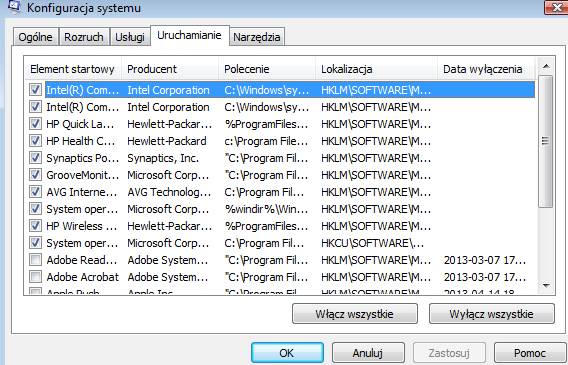The height and width of the screenshot is (365, 568).
Task: Click the "AVG Technolog..." producer cell
Action: [x=169, y=192]
